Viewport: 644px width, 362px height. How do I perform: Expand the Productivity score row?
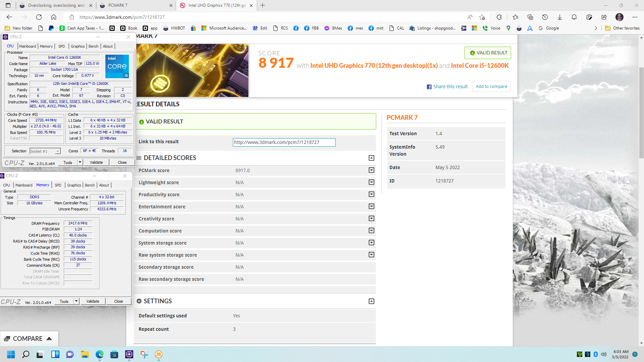[x=371, y=194]
